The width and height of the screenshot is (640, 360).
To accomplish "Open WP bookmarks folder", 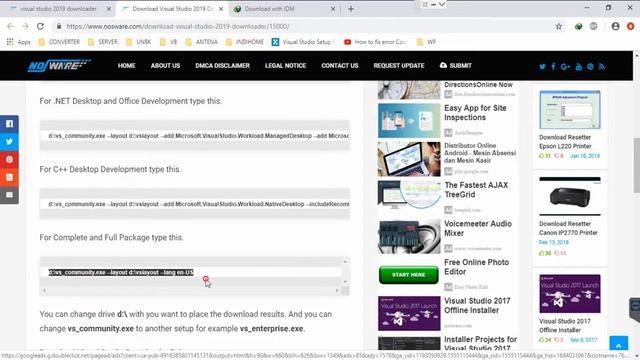I will coord(427,42).
